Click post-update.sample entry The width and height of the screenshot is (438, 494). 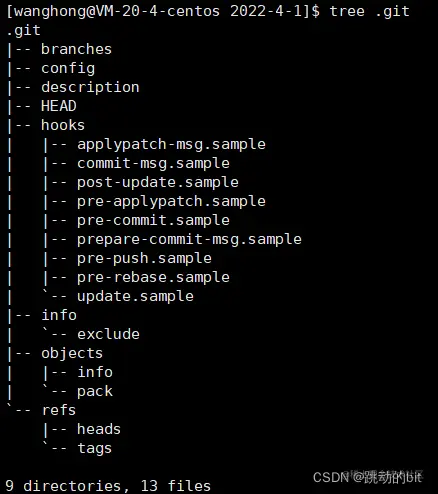point(158,183)
